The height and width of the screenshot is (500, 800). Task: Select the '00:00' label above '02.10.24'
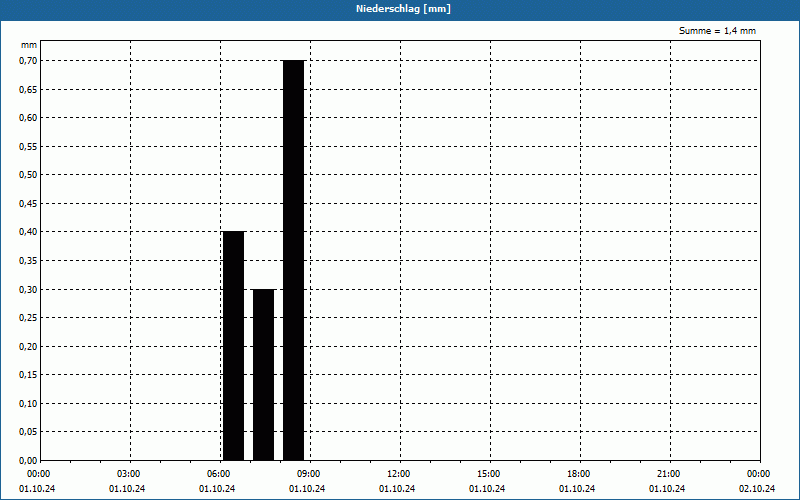(x=759, y=474)
